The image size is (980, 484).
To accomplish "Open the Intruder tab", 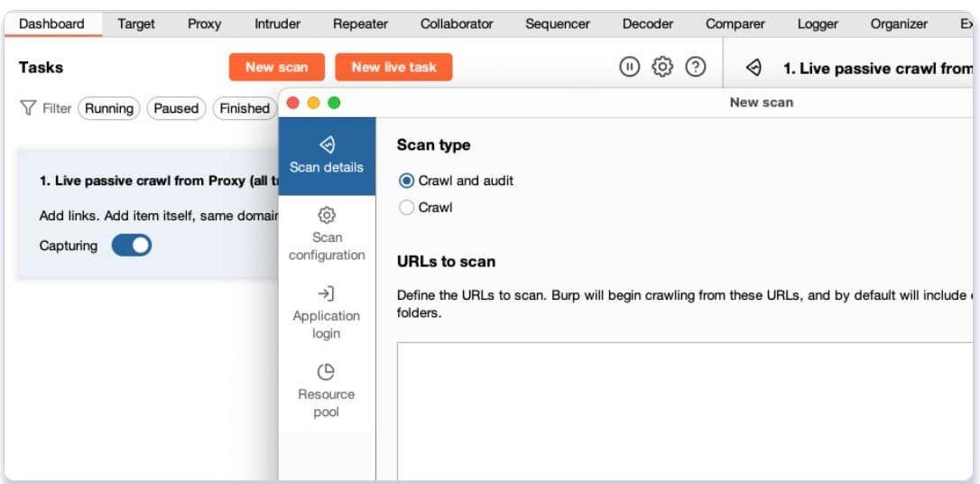I will pyautogui.click(x=278, y=23).
